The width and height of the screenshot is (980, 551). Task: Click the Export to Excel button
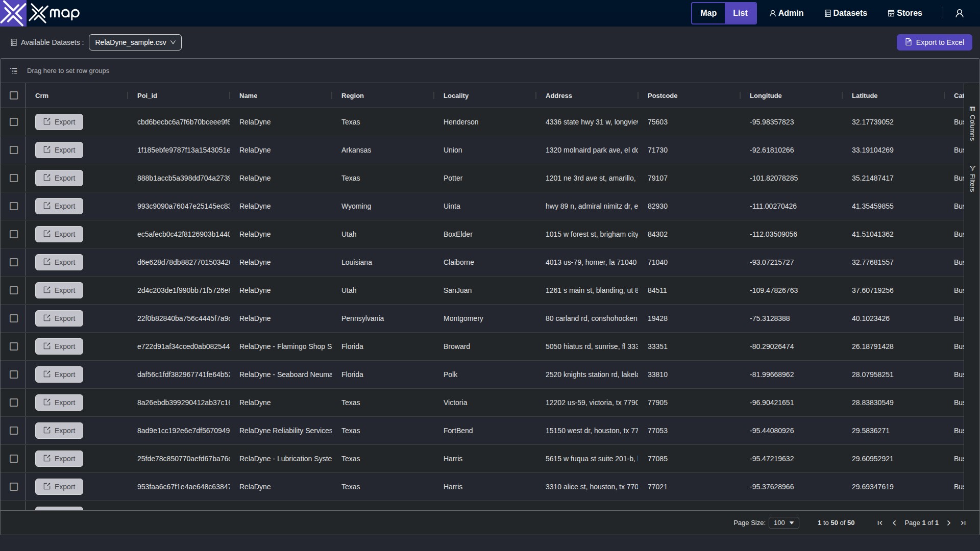934,42
